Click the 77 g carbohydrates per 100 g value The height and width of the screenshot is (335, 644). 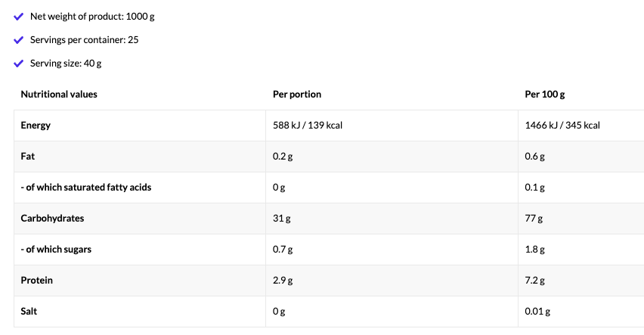[x=534, y=219]
